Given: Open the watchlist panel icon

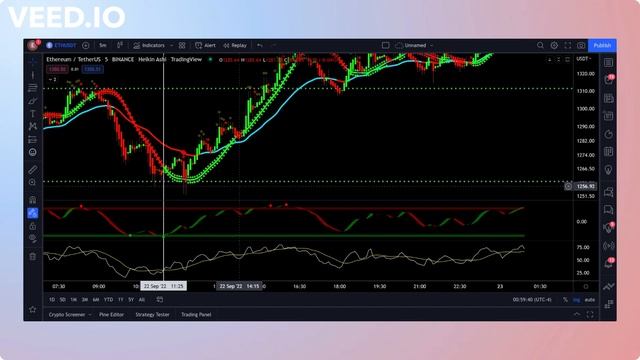Looking at the screenshot, I should point(608,62).
